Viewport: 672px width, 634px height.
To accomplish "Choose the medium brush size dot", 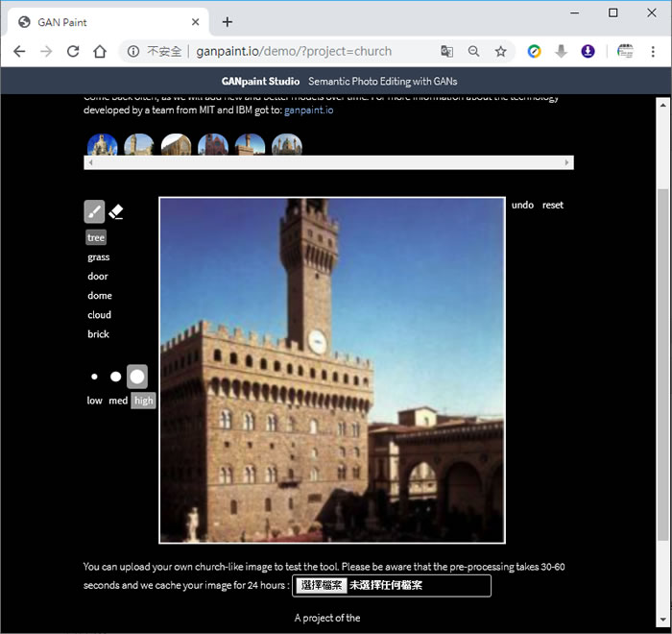I will point(116,377).
